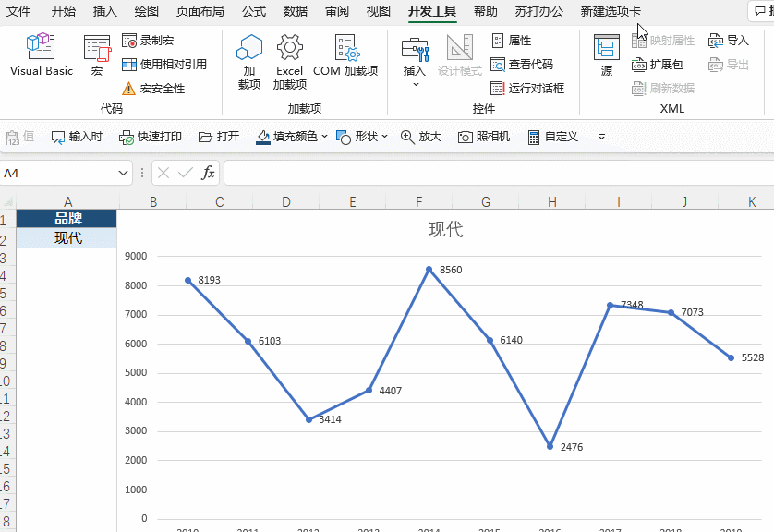Click the 打开 open file button
This screenshot has height=532, width=774.
219,137
